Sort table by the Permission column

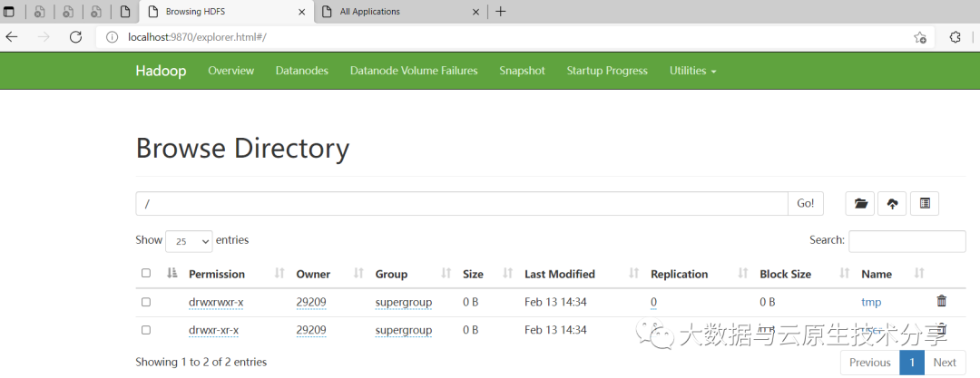(217, 274)
